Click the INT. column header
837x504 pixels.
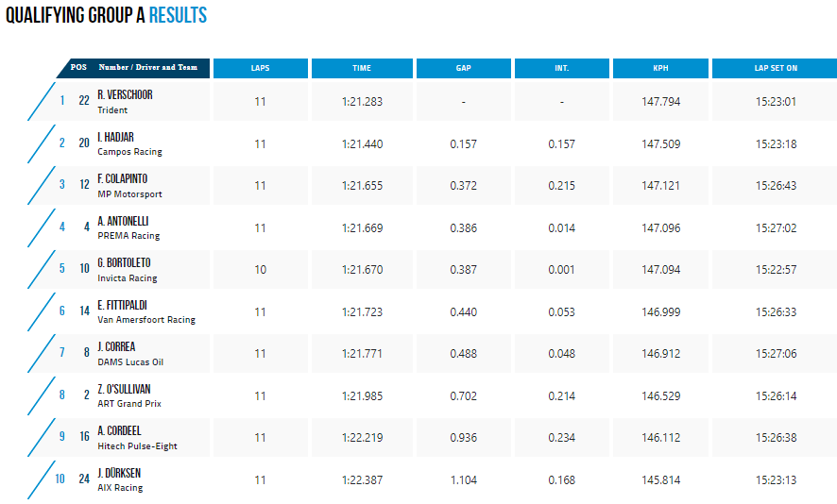(x=561, y=68)
